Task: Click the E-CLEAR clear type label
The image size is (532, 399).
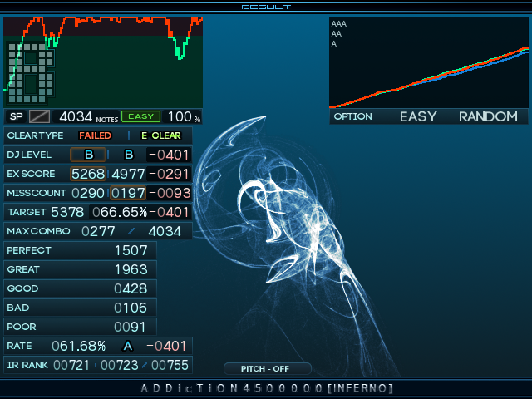Action: tap(161, 135)
